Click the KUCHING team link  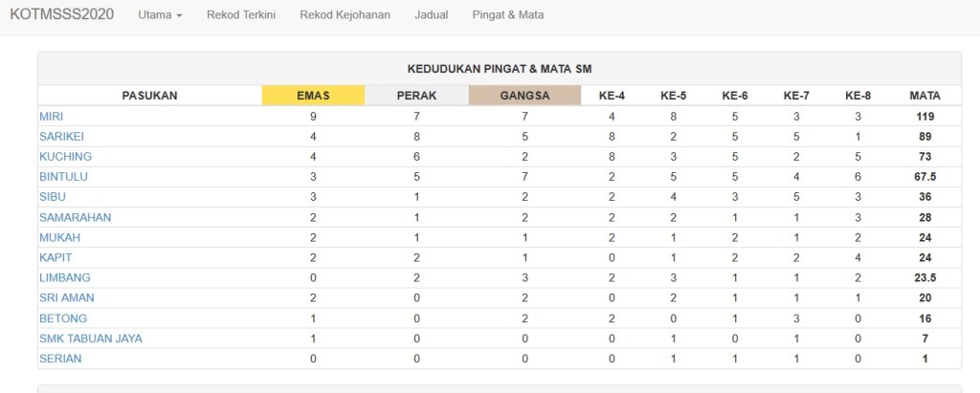point(65,157)
